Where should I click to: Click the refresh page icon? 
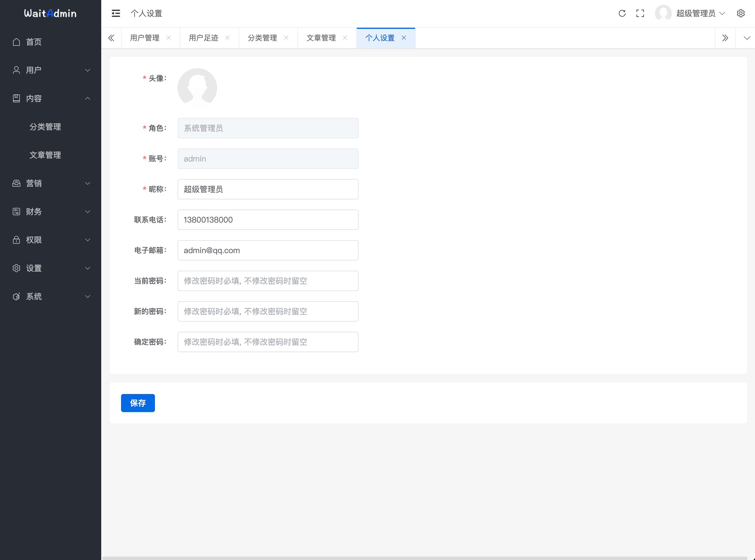[622, 13]
